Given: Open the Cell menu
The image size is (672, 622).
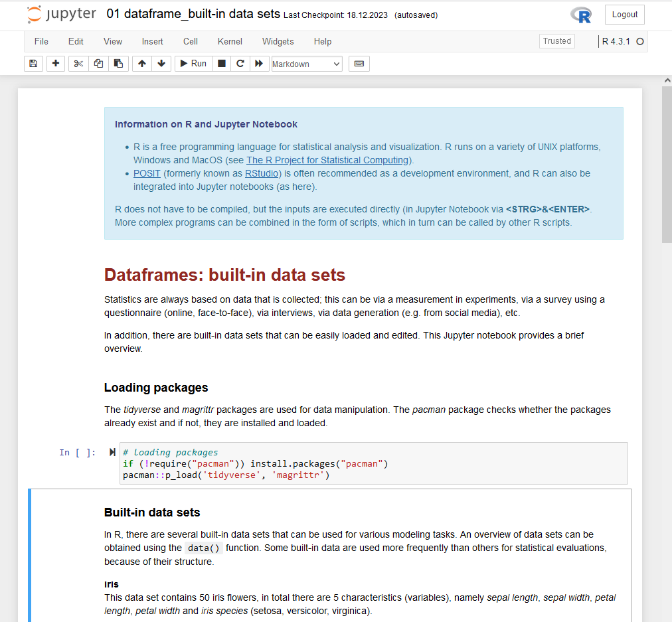Looking at the screenshot, I should click(191, 41).
